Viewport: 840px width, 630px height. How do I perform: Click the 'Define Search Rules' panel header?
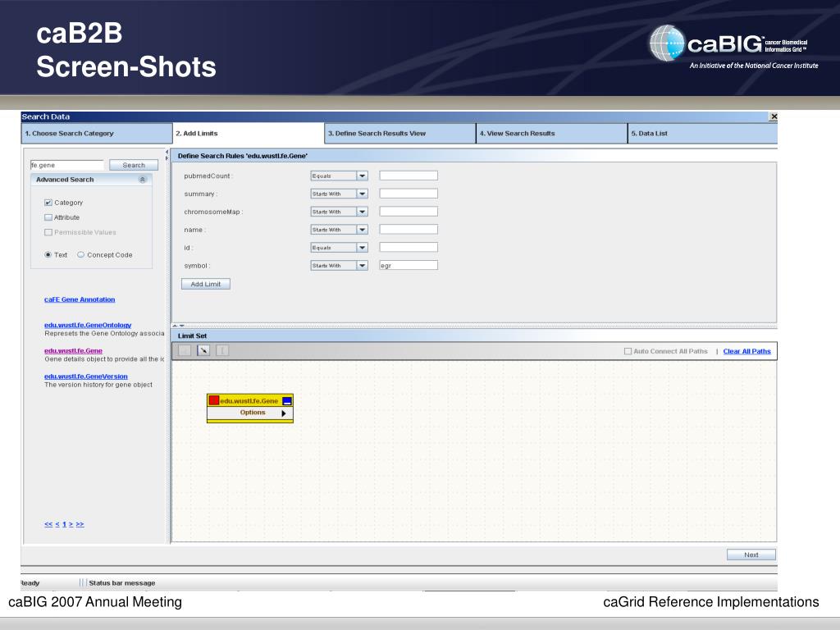click(x=474, y=156)
